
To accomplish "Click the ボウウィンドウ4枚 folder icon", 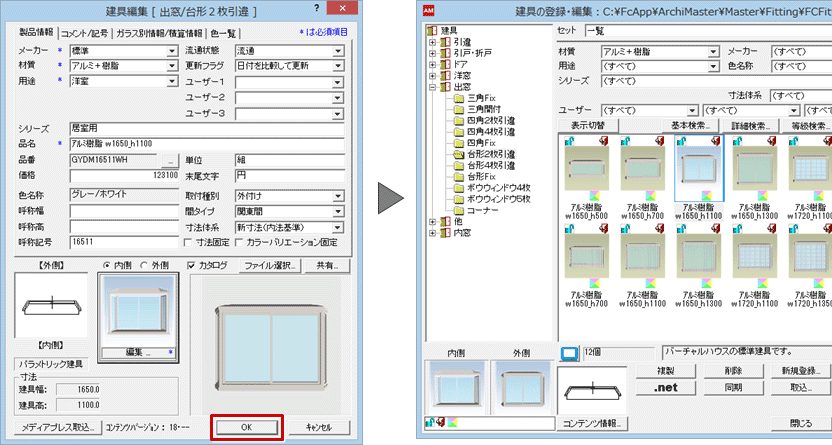I will (x=459, y=187).
